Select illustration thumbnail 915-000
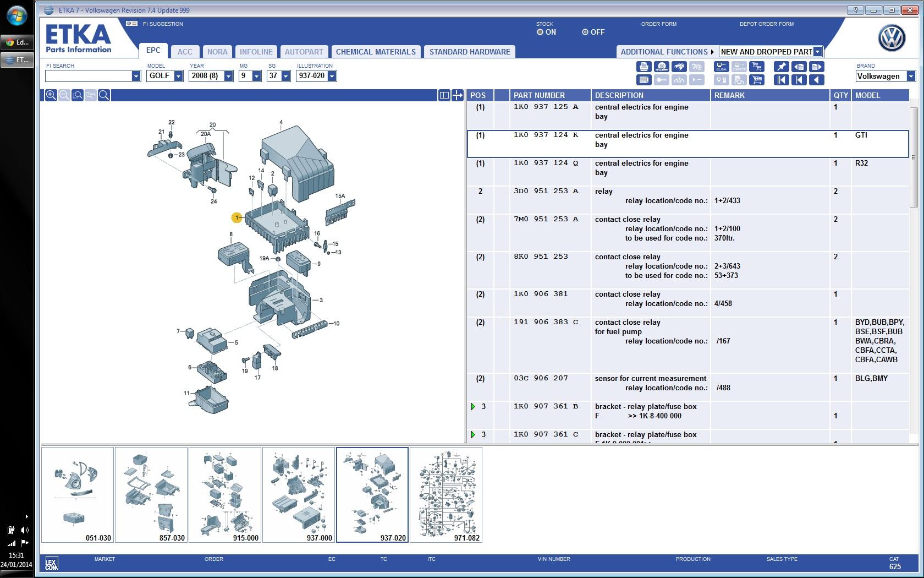 pos(225,495)
